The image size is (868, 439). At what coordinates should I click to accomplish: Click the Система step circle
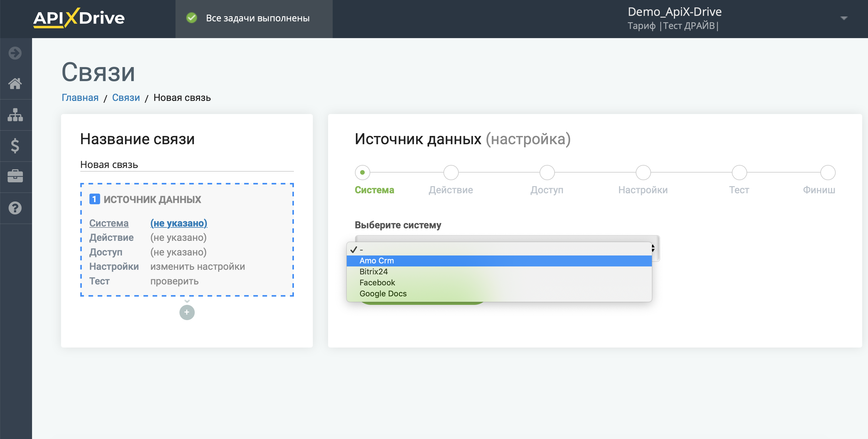click(362, 172)
